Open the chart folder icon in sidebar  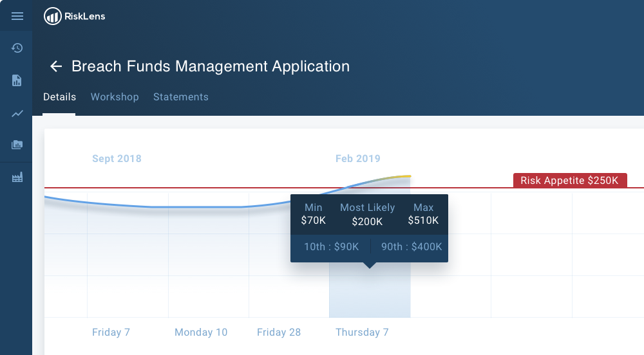coord(17,145)
